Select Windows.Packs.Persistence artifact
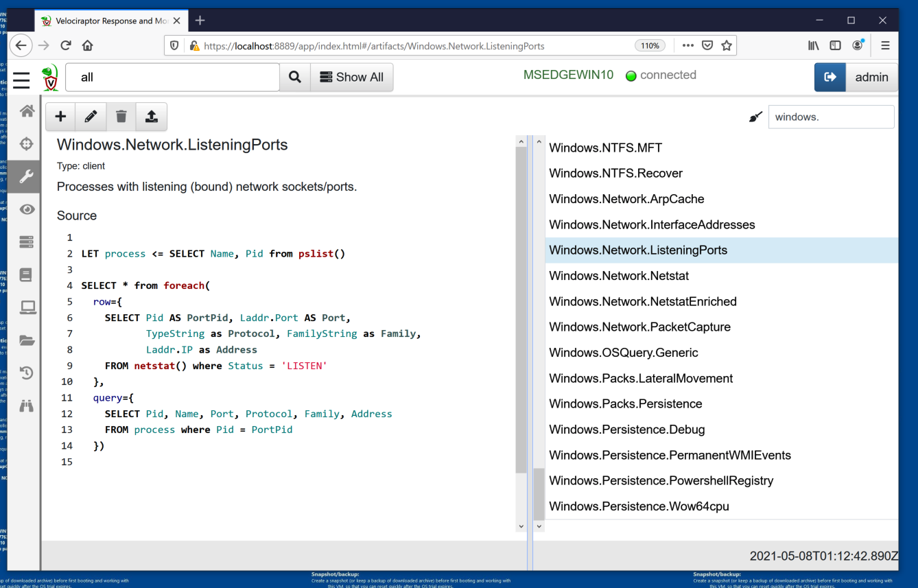The height and width of the screenshot is (588, 918). 626,404
